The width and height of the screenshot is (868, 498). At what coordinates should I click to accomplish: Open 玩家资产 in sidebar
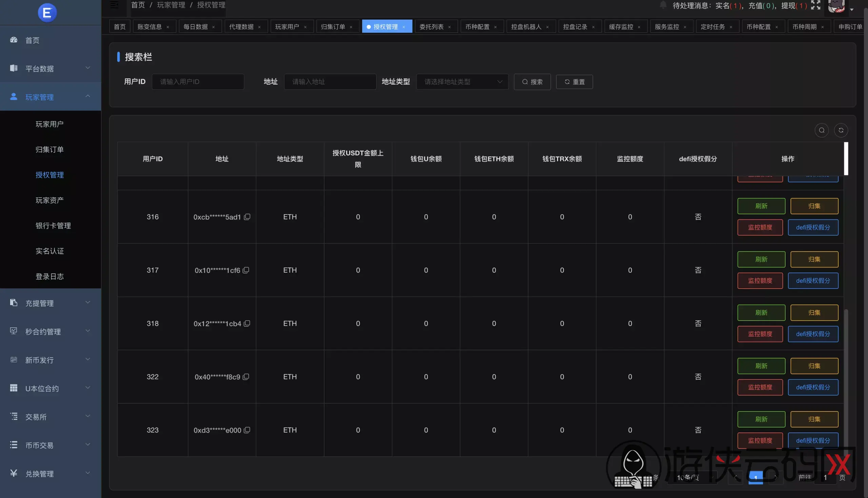50,200
